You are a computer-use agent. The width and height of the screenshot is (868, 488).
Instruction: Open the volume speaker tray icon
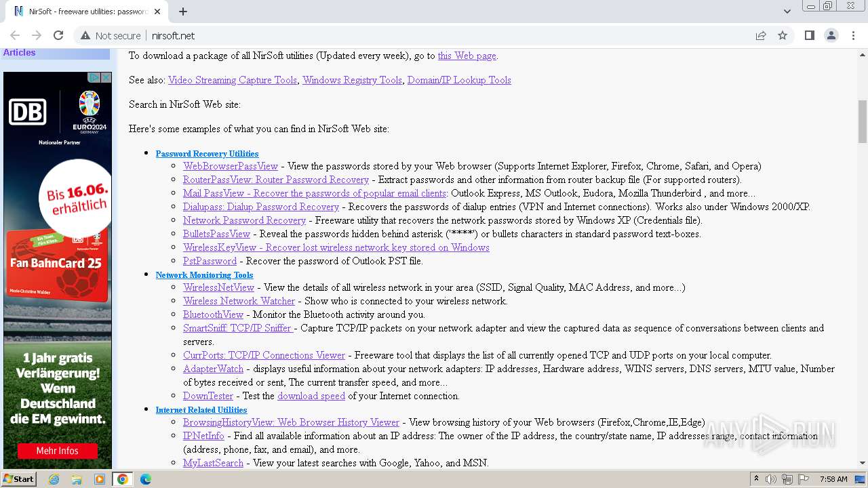point(771,479)
